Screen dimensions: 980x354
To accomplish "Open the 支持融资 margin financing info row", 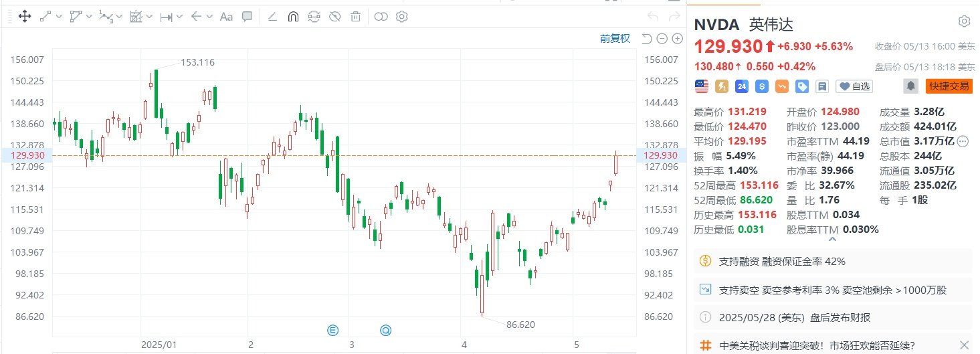I will pos(834,261).
